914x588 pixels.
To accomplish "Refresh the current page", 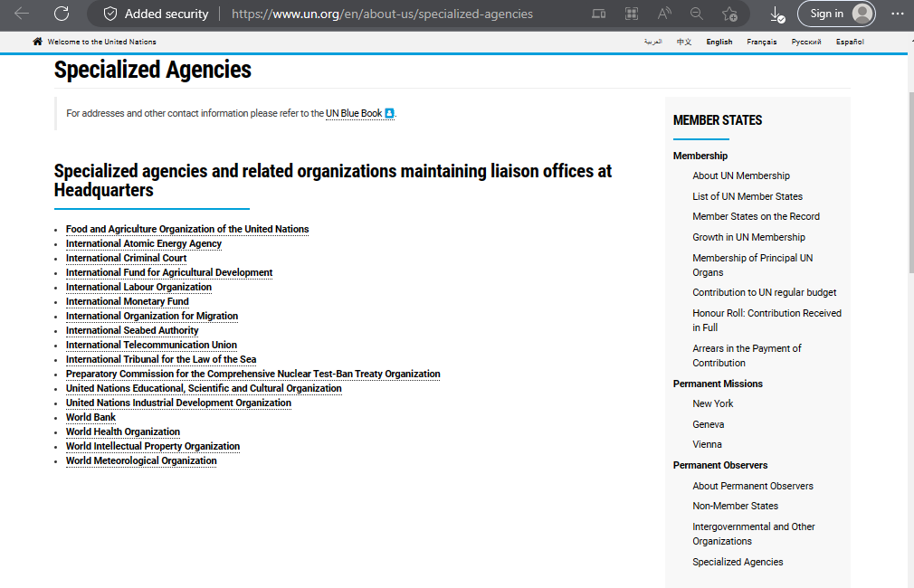I will click(x=62, y=14).
